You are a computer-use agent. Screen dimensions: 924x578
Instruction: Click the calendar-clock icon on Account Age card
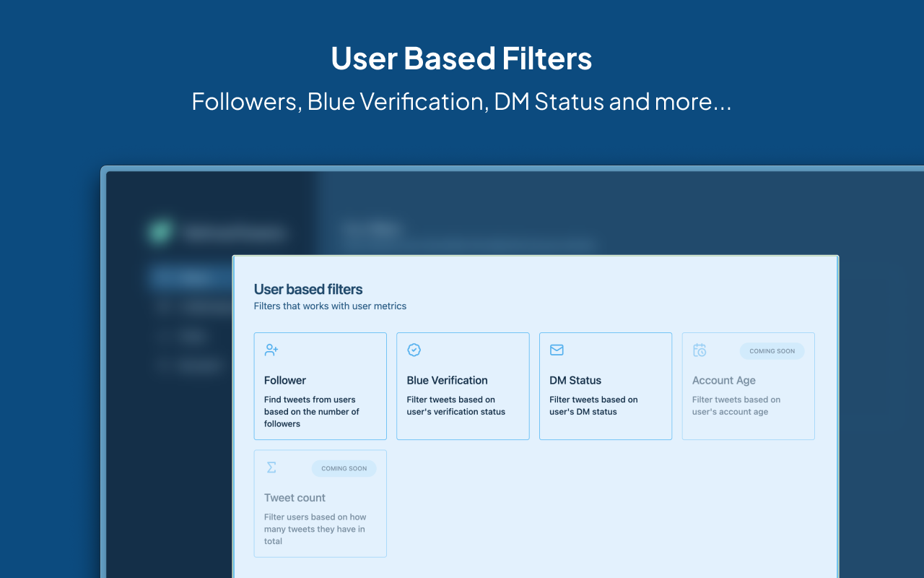[699, 350]
